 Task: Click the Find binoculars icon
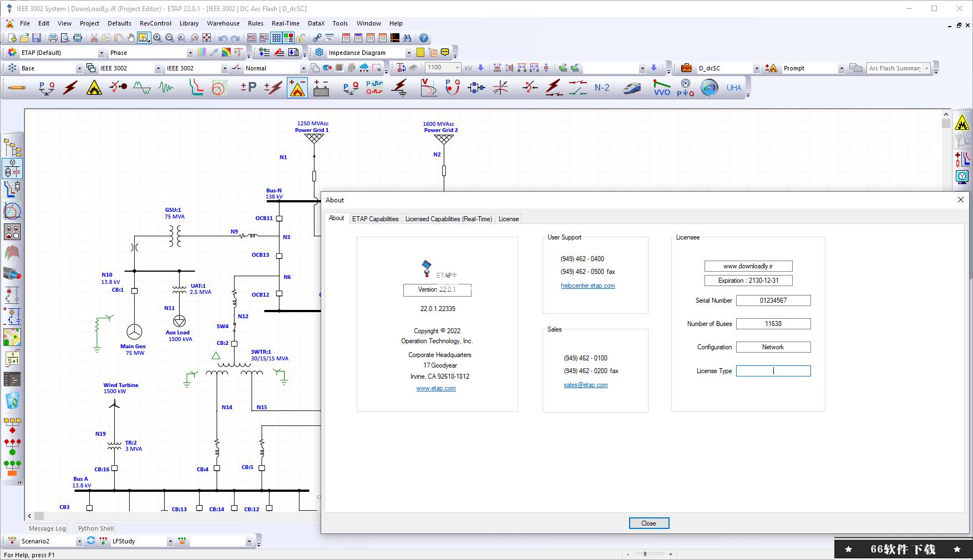click(x=407, y=38)
